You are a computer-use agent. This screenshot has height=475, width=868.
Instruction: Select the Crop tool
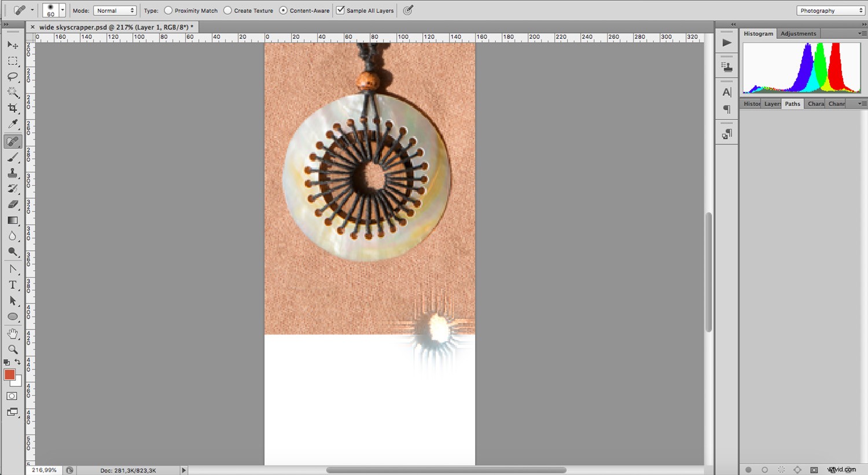13,108
